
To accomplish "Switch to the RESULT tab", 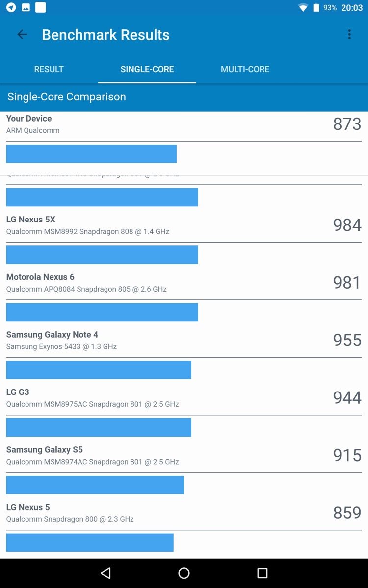I will point(49,69).
